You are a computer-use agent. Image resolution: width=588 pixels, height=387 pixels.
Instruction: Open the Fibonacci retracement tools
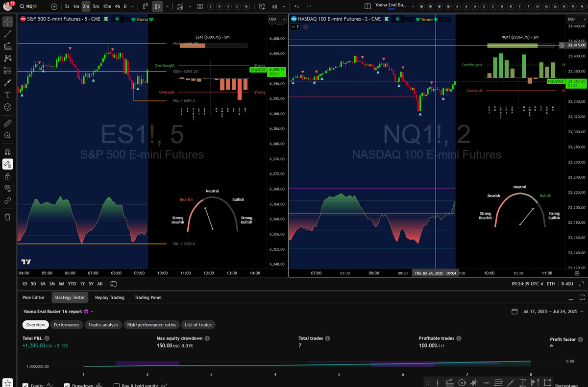point(8,46)
